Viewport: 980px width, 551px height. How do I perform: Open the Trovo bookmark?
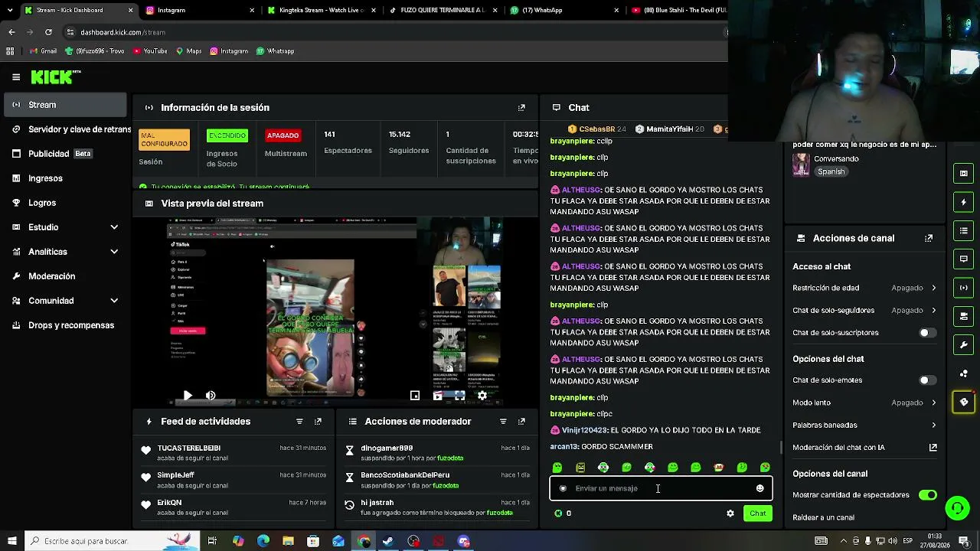click(x=95, y=51)
